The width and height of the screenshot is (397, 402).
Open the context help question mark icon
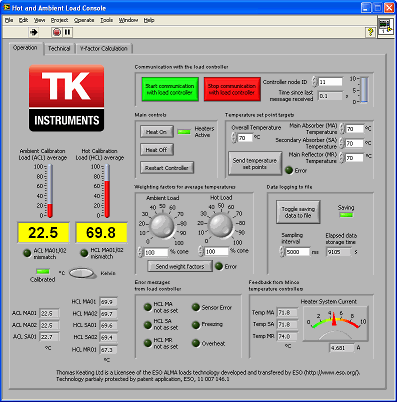pos(370,32)
